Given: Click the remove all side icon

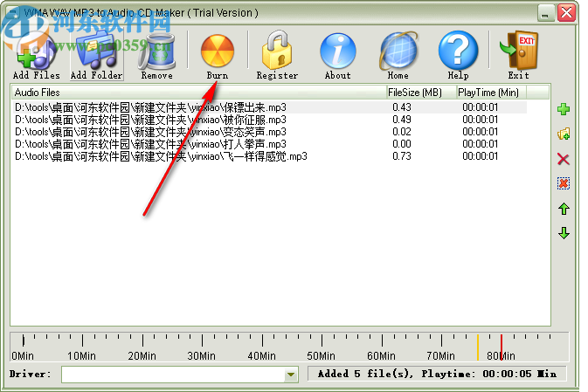Looking at the screenshot, I should point(564,183).
